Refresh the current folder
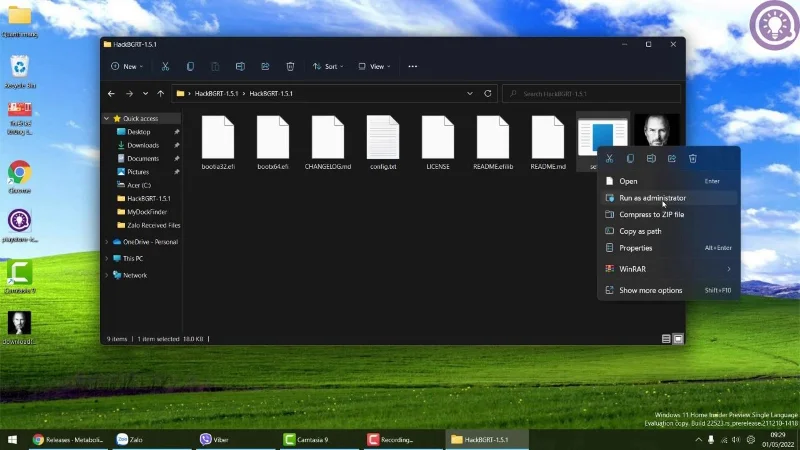 click(x=488, y=94)
